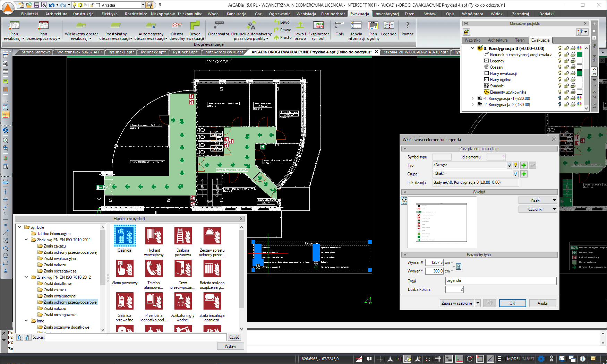Screen dimensions: 607x364
Task: Select the Telefon alarmowy symbol
Action: (154, 274)
